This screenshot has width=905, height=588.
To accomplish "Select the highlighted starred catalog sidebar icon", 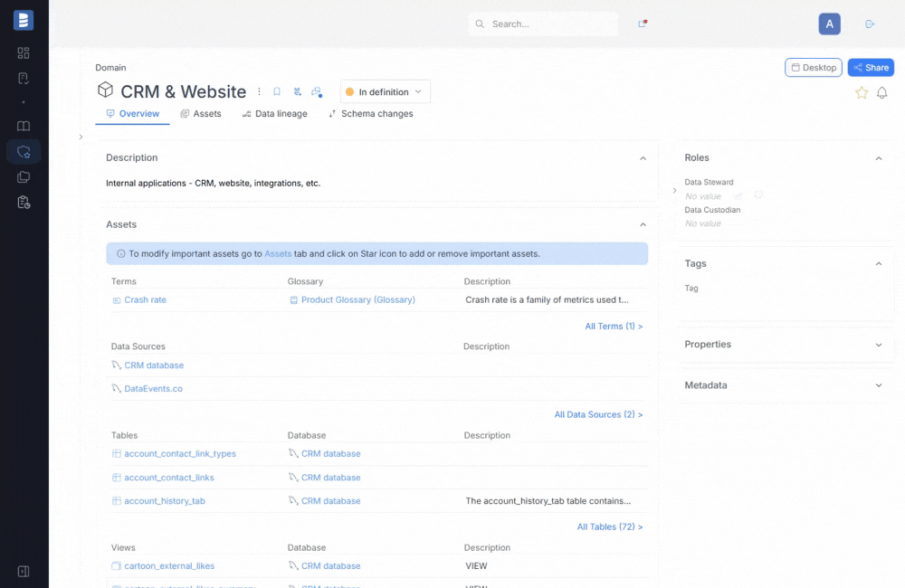I will tap(24, 152).
